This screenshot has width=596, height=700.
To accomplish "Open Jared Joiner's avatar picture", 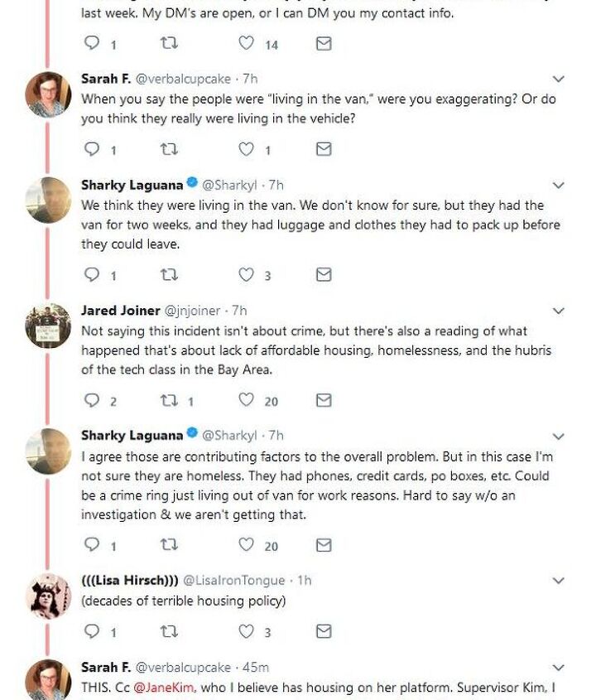I will (x=48, y=326).
